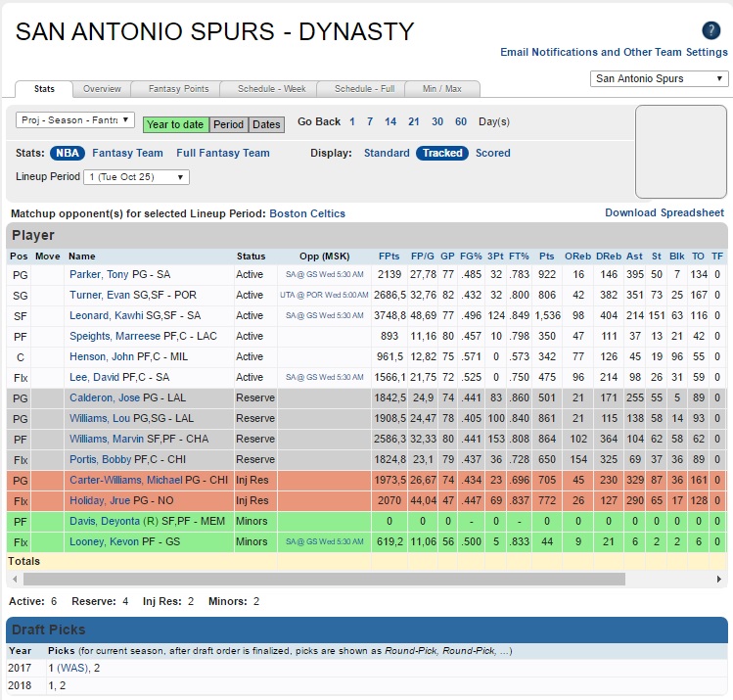Switch stats to Full Fantasy Team
Viewport: 733px width, 700px height.
pos(223,153)
